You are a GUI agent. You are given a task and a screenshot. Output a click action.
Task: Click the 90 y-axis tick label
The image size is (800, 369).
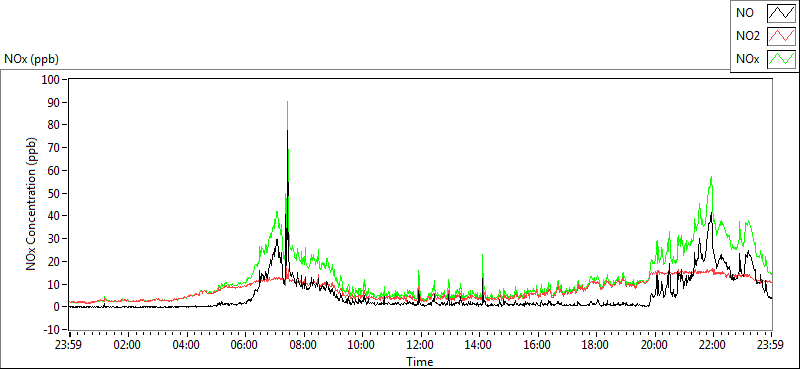55,102
